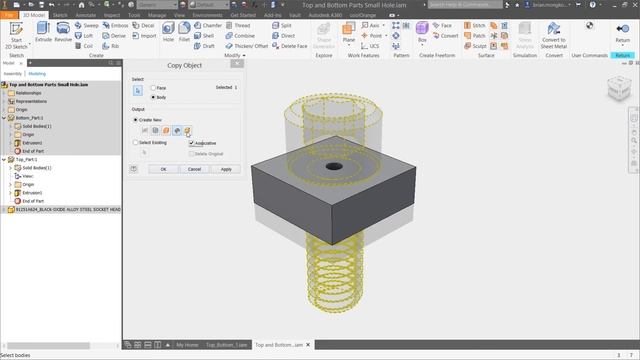Screen dimensions: 640x360
Task: Toggle the Associative checkbox
Action: pos(191,143)
